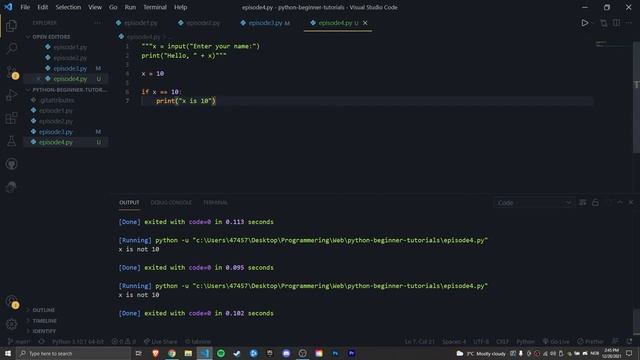Collapse the PYTHON-BEGINNER-TUTOR... folder section
The image size is (640, 360).
coord(65,90)
